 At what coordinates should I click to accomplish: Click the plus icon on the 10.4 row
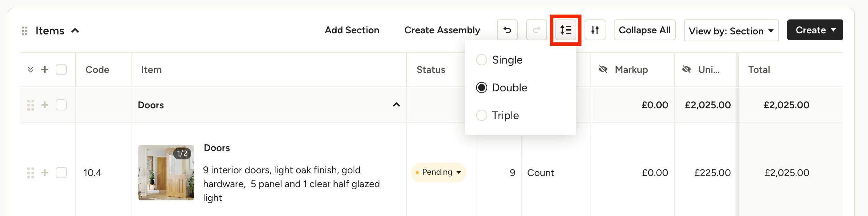[x=45, y=173]
